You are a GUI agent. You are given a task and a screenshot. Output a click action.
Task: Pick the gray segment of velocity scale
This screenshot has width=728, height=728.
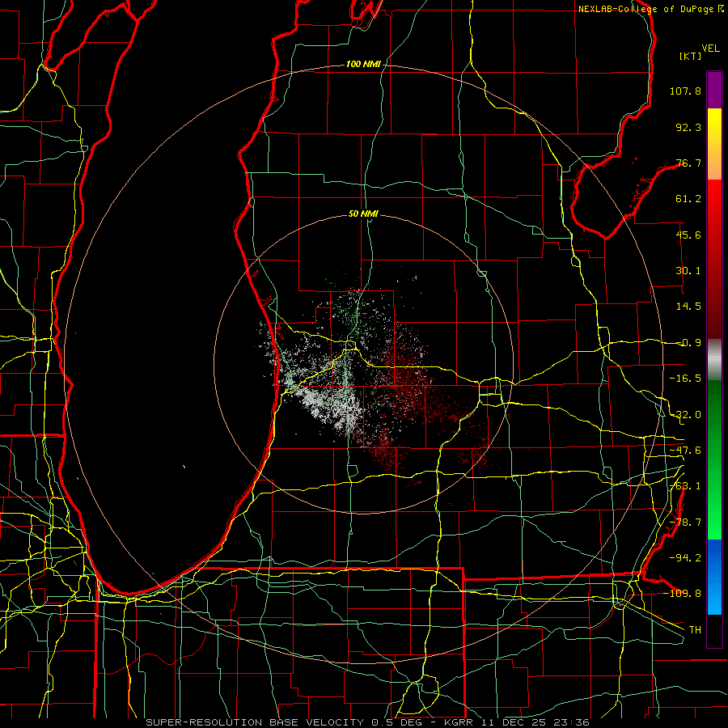714,360
